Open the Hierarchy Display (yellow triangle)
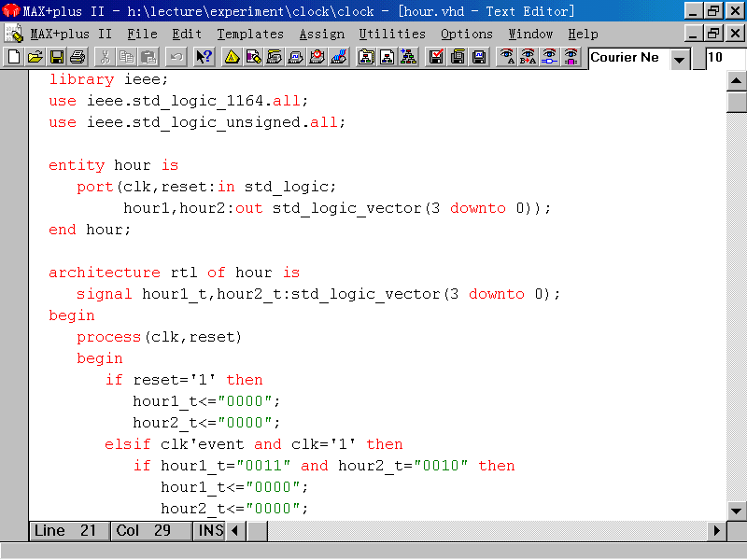Screen dimensions: 747x560 [x=232, y=57]
